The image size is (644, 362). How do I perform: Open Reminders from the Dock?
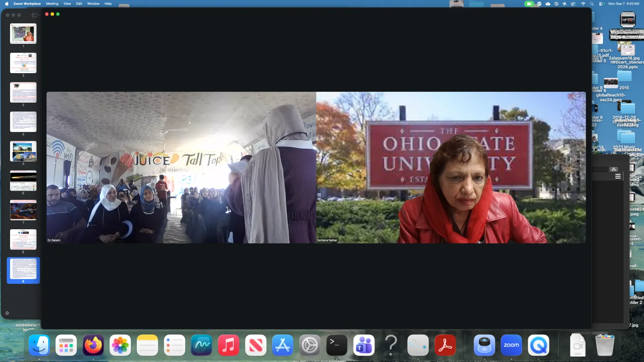174,345
